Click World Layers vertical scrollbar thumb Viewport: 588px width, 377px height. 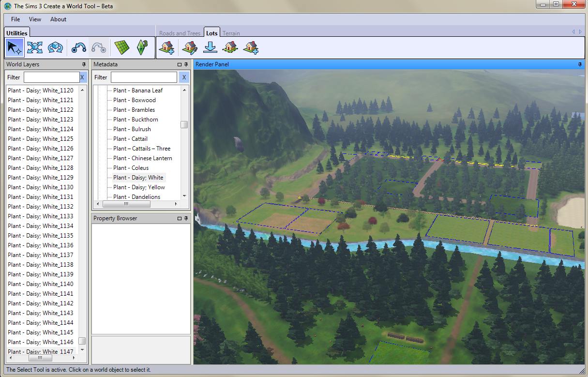(82, 341)
